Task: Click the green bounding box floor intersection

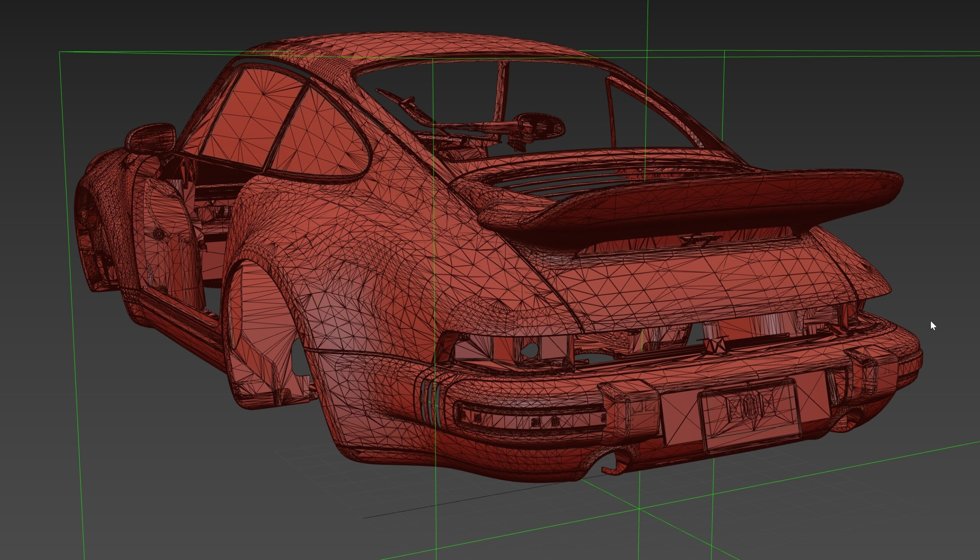Action: (639, 508)
